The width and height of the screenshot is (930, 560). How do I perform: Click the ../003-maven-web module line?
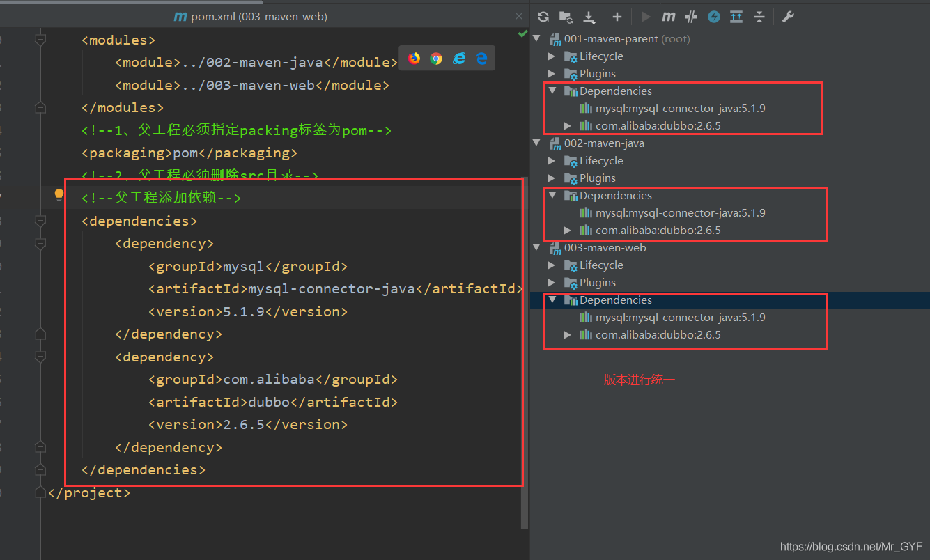pyautogui.click(x=251, y=85)
